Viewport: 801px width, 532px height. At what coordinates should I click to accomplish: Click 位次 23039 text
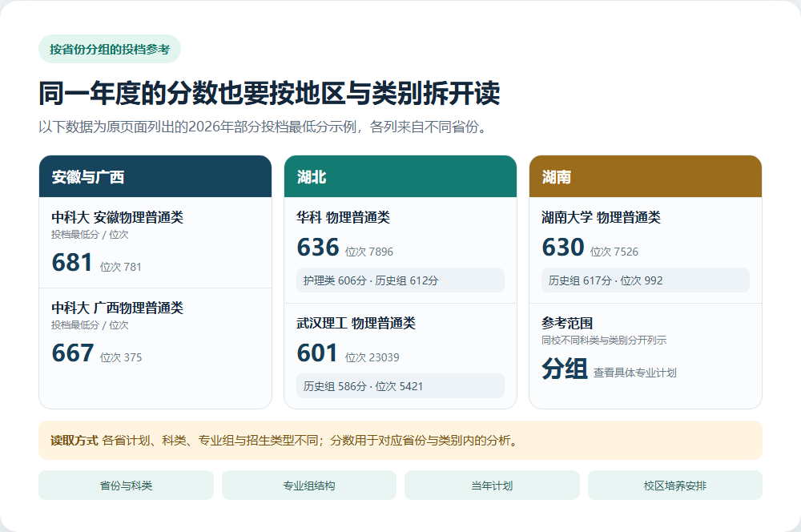click(x=372, y=357)
